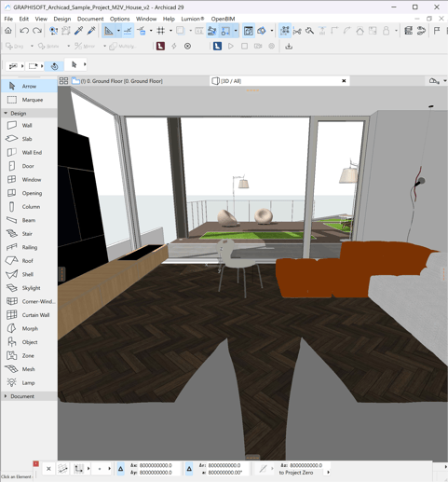The width and height of the screenshot is (448, 482).
Task: Click the dark red Lumion icon
Action: click(160, 46)
